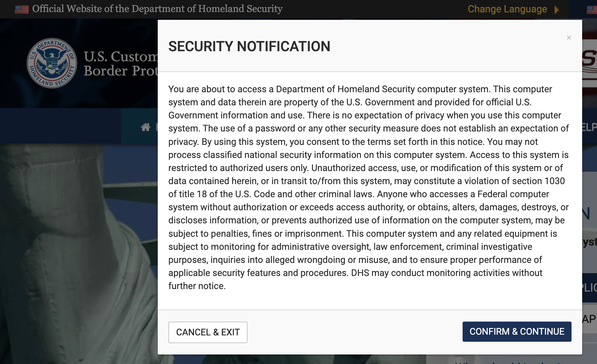This screenshot has width=597, height=364.
Task: Click the Official Website of Homeland Security banner text
Action: [157, 9]
